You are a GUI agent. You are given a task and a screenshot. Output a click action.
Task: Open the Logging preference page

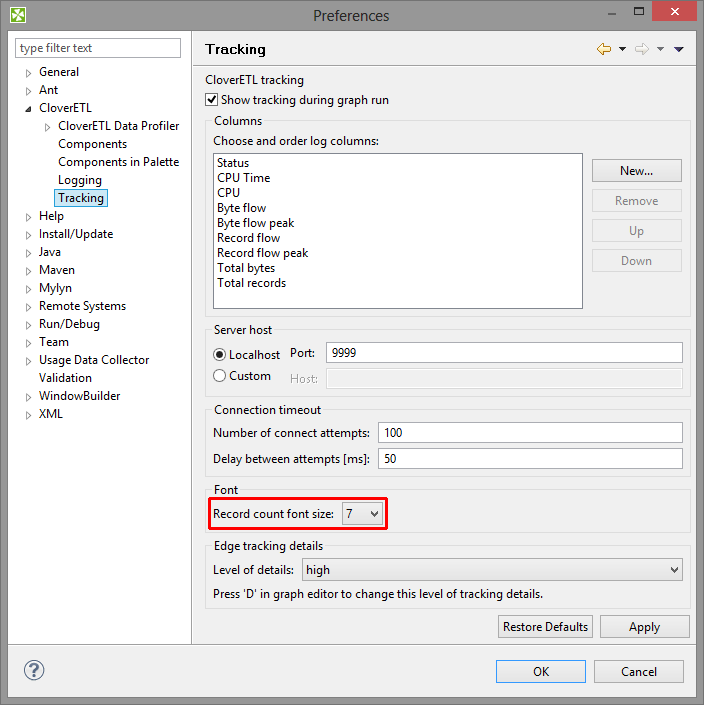[80, 180]
